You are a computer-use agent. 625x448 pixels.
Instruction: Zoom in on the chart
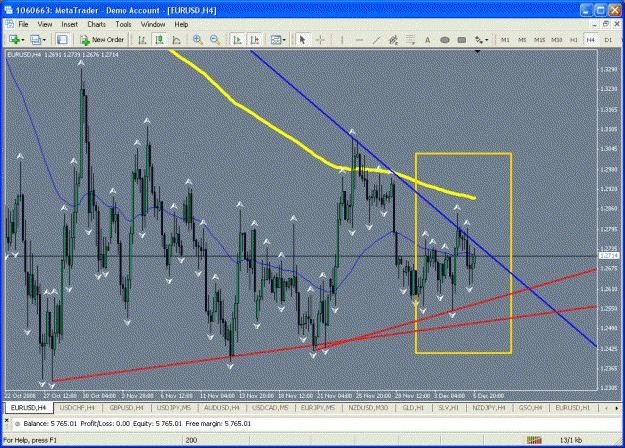click(197, 39)
